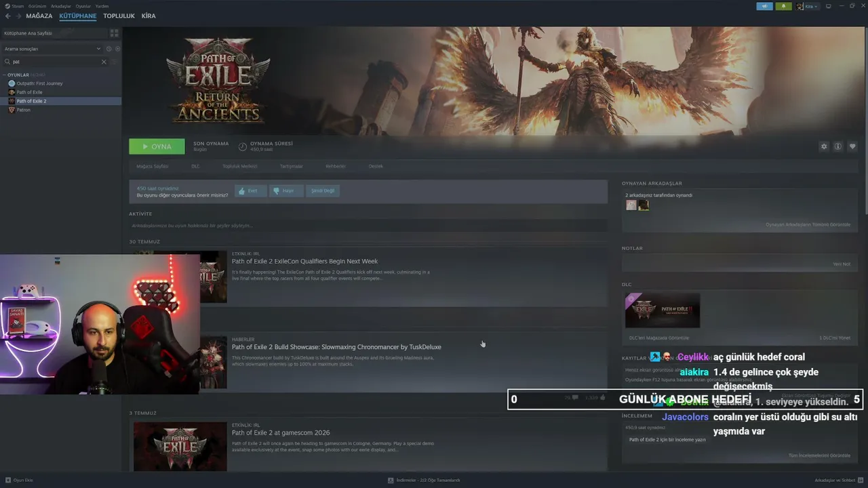Launch the game with OYNA button

pos(157,146)
